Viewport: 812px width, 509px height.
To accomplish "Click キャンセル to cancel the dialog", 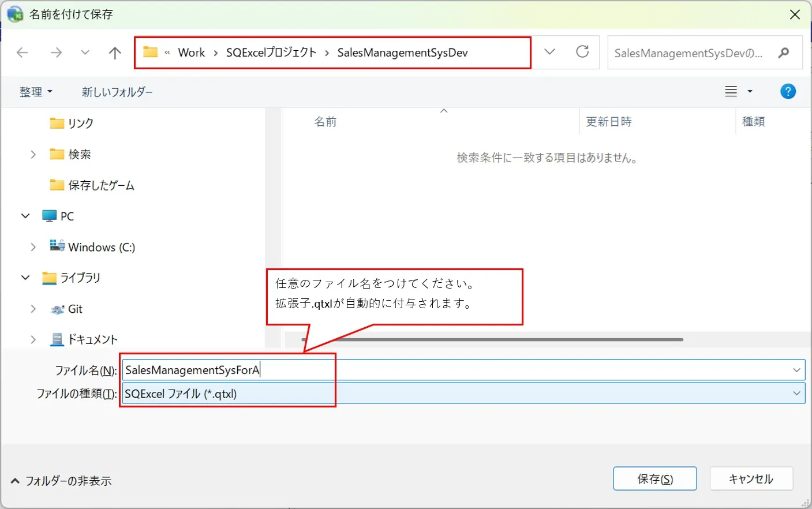I will click(751, 479).
